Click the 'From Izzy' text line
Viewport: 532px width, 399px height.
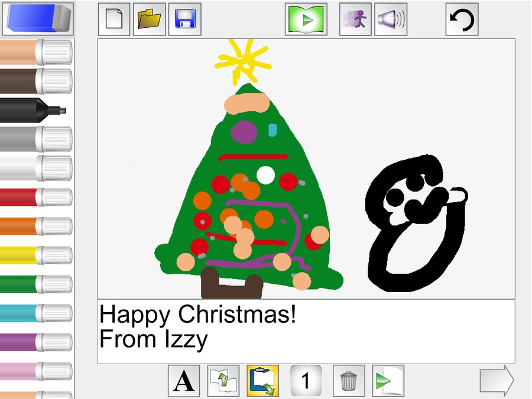point(153,339)
